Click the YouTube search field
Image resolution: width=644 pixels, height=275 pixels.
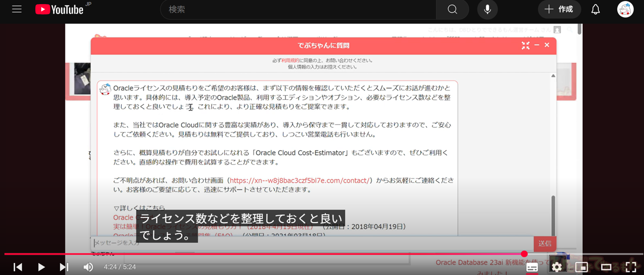(298, 10)
